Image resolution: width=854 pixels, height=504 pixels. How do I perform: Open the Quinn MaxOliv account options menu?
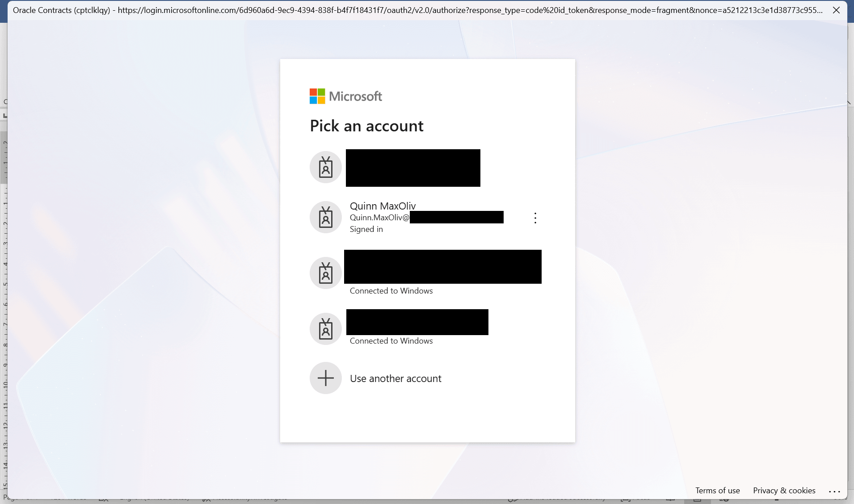(535, 218)
